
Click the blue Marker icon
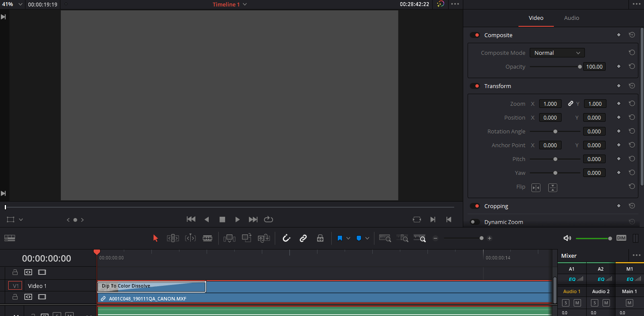coord(358,238)
